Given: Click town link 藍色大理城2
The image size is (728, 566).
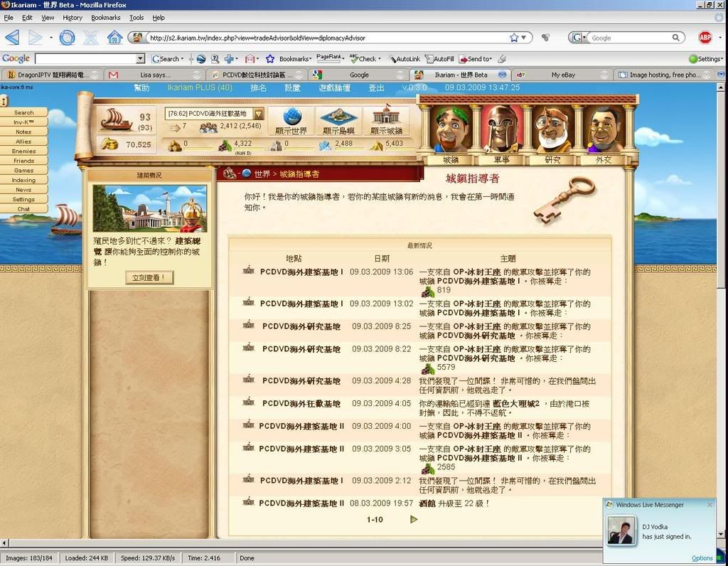Looking at the screenshot, I should [516, 403].
